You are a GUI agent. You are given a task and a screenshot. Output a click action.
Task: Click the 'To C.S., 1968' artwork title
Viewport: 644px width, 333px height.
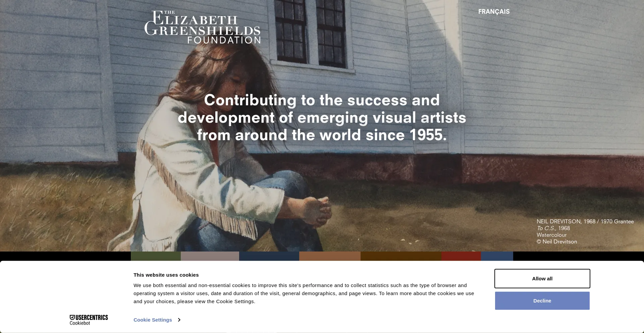click(553, 228)
